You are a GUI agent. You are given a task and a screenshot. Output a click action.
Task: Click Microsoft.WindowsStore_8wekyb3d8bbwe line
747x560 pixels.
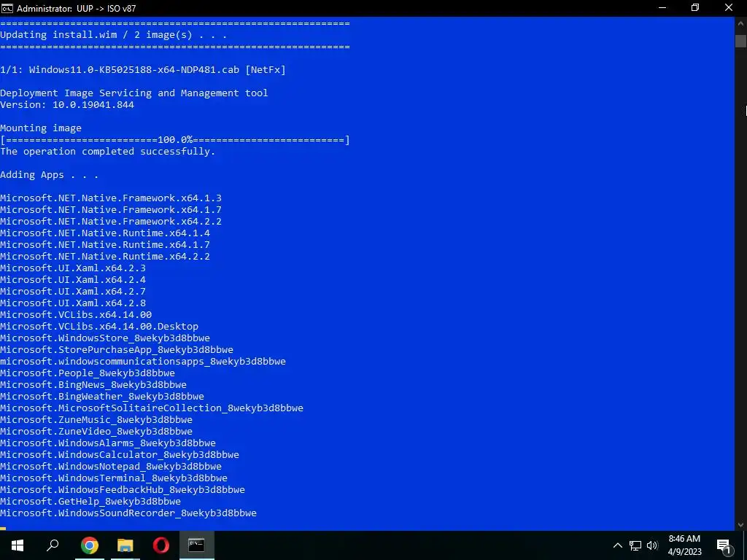105,338
